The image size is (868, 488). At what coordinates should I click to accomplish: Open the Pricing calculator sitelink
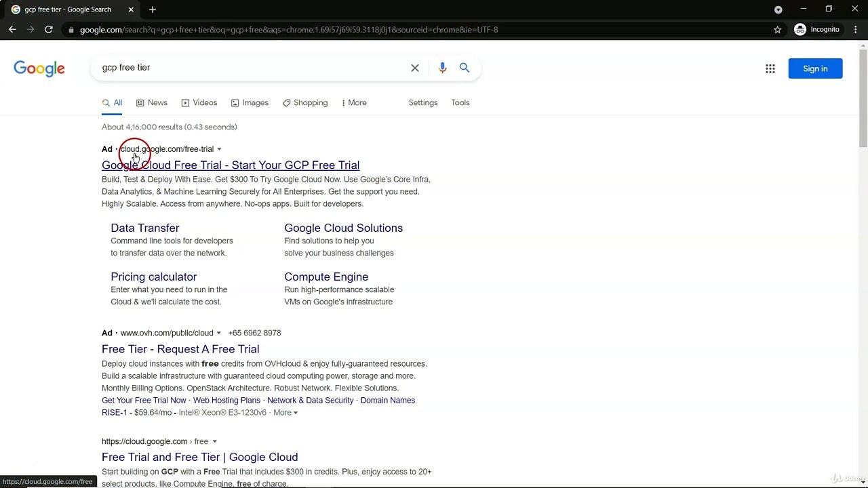pyautogui.click(x=154, y=277)
